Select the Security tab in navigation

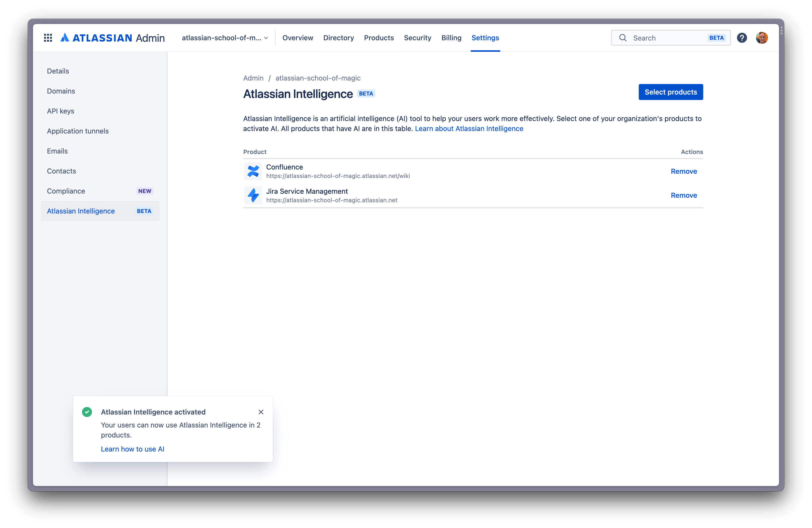pos(417,37)
